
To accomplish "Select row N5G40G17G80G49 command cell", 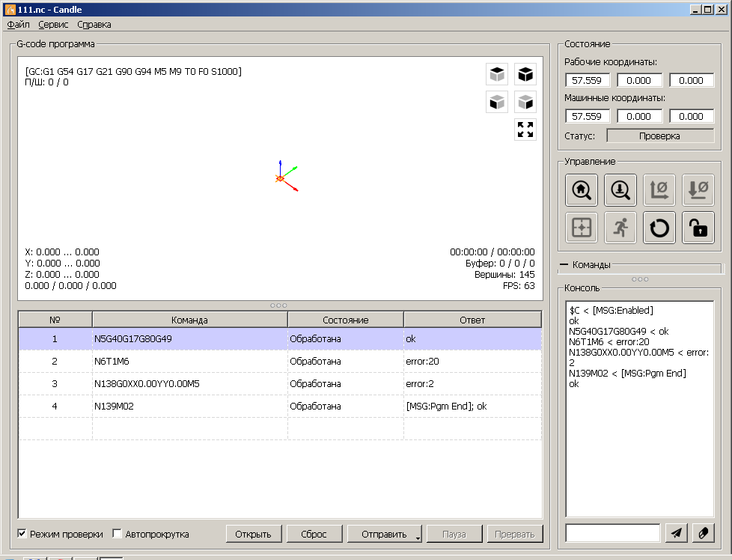I will click(189, 339).
